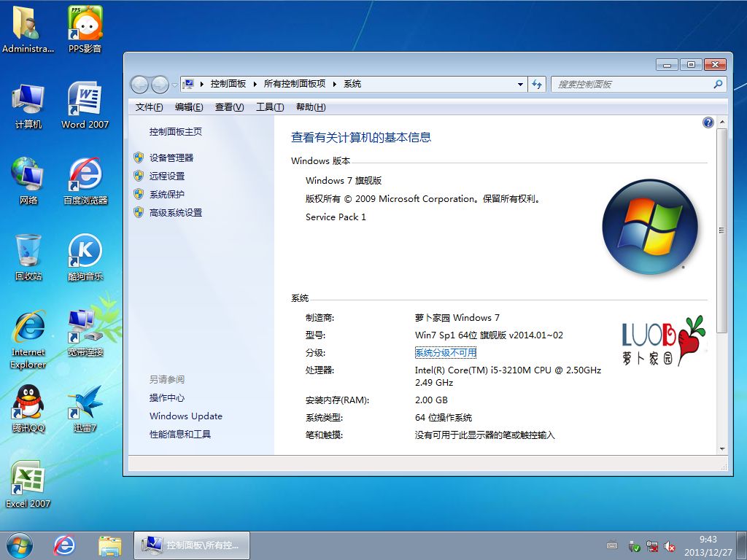Open 高级系统设置 from the left pane
747x560 pixels.
click(176, 213)
